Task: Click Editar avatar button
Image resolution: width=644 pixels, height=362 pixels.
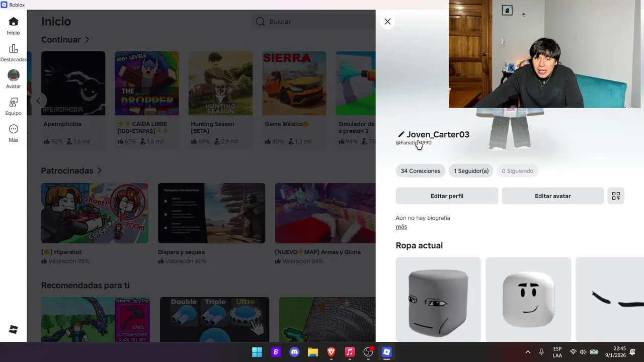Action: point(552,196)
